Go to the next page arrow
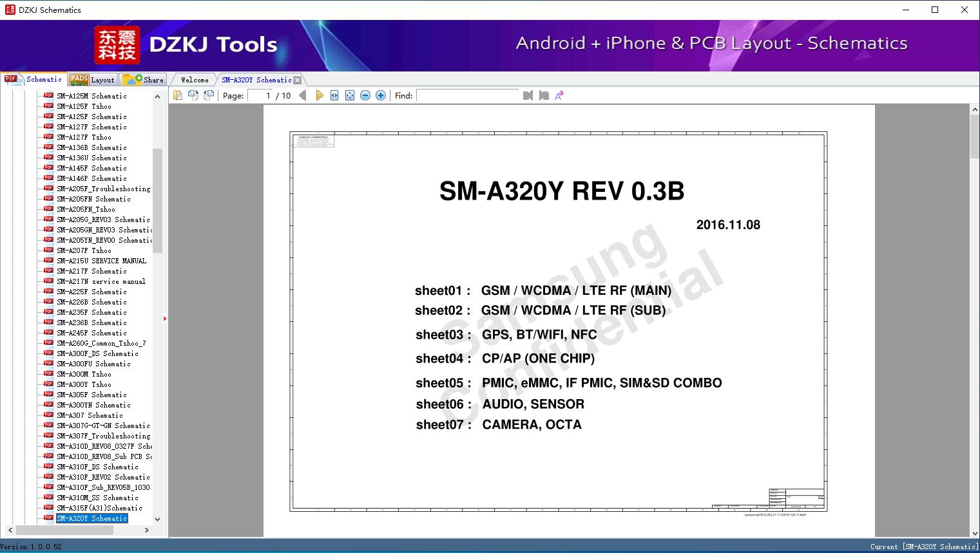Screen dimensions: 980x553 pyautogui.click(x=319, y=95)
